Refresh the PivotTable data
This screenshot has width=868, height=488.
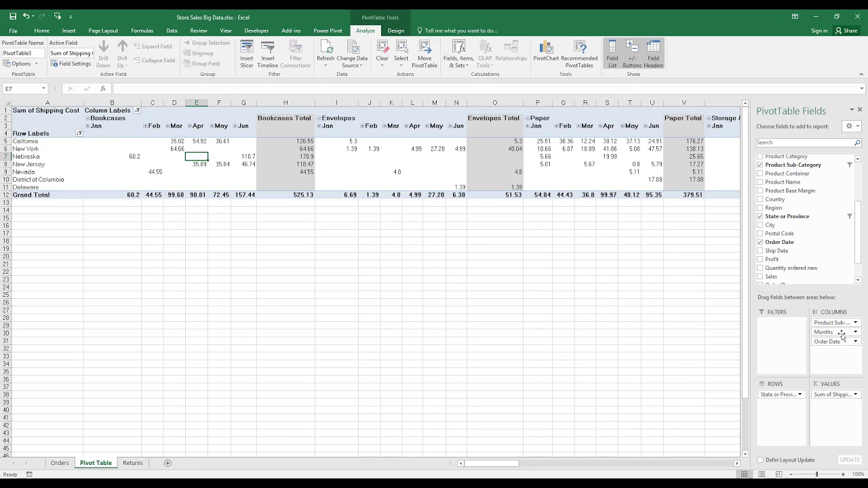pyautogui.click(x=325, y=54)
